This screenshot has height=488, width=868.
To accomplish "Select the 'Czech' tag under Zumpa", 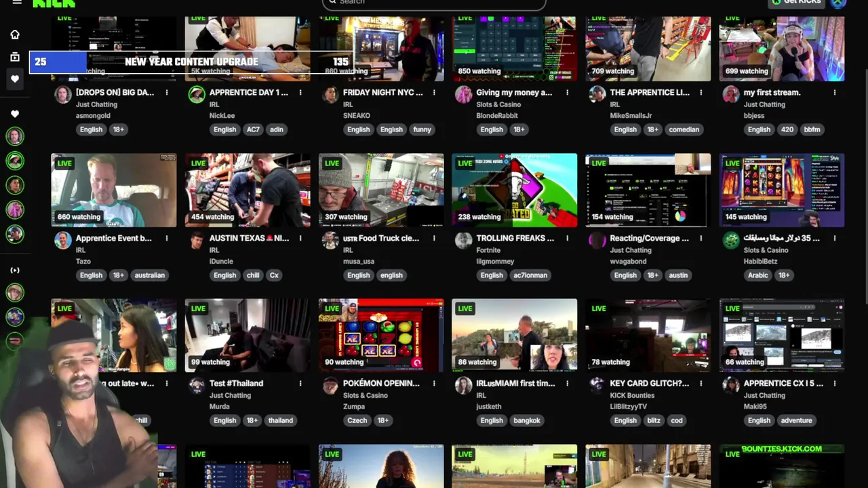I will [x=357, y=420].
